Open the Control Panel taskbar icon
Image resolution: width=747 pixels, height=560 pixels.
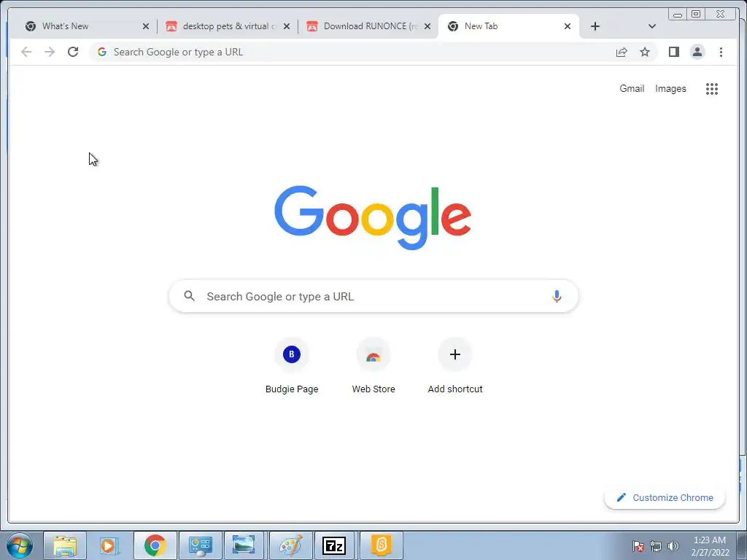pyautogui.click(x=200, y=545)
